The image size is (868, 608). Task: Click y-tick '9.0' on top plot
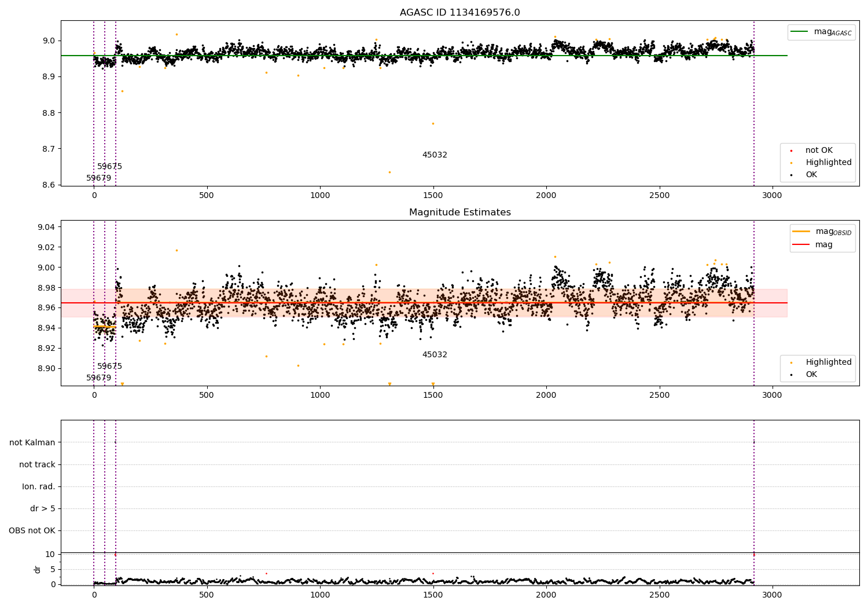pyautogui.click(x=49, y=41)
